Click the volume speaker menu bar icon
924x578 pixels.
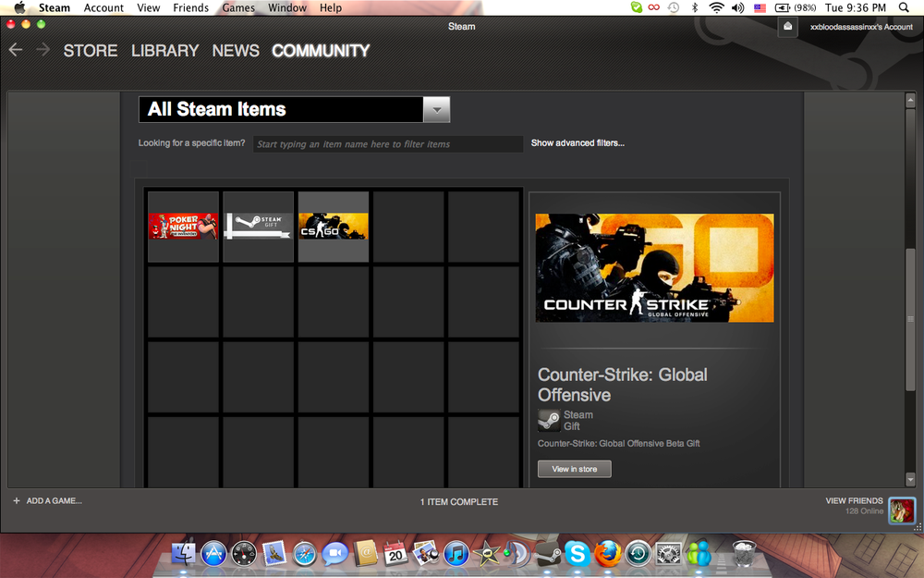tap(737, 7)
